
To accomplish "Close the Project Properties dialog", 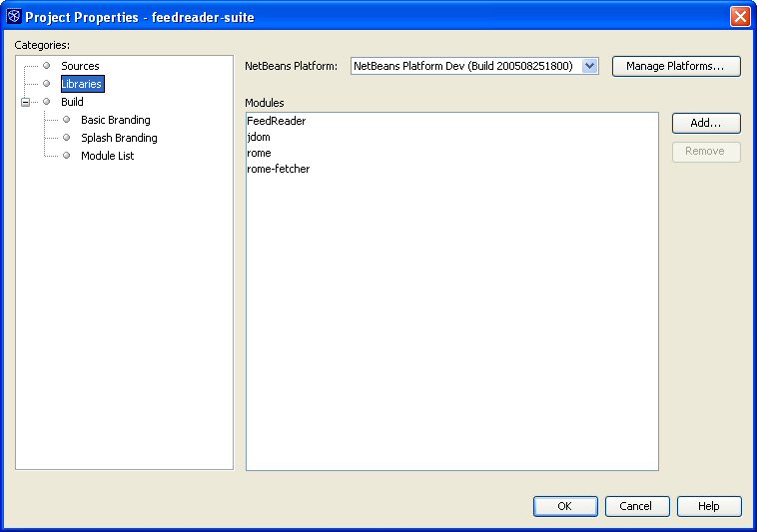I will (x=740, y=16).
